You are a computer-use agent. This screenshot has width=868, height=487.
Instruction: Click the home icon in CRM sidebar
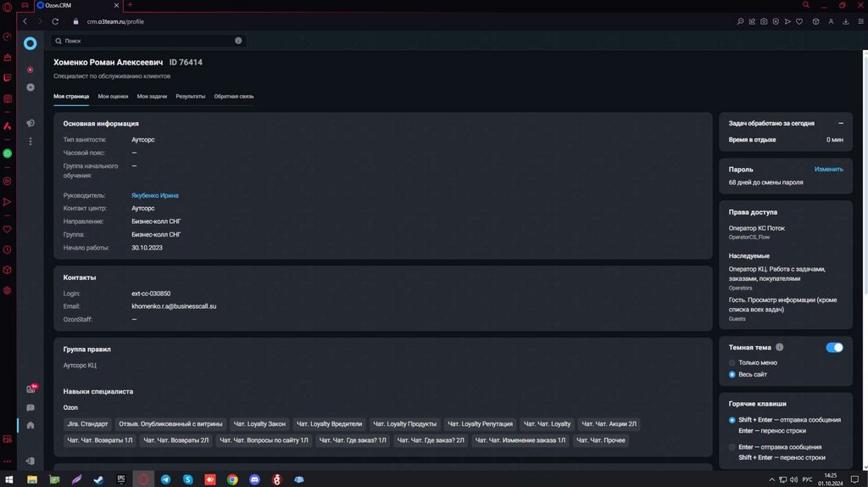tap(31, 426)
